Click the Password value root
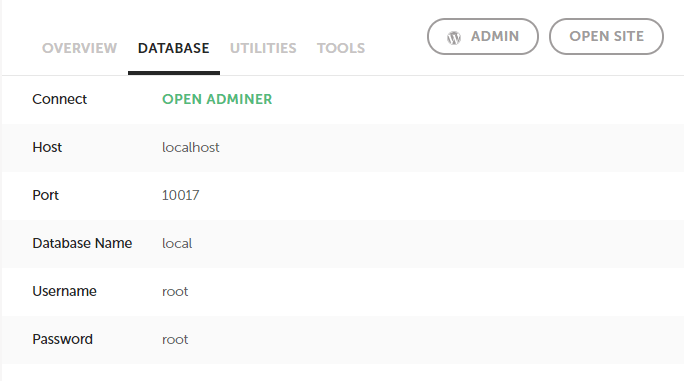The height and width of the screenshot is (381, 684). click(175, 340)
